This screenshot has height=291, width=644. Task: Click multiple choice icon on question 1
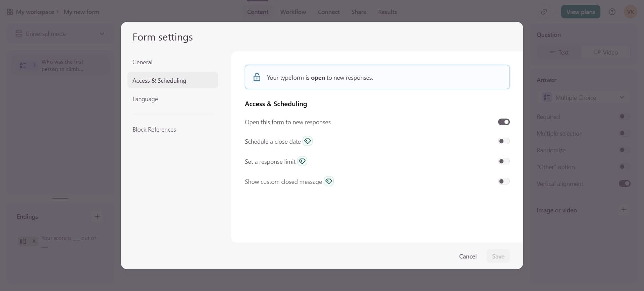pos(23,65)
